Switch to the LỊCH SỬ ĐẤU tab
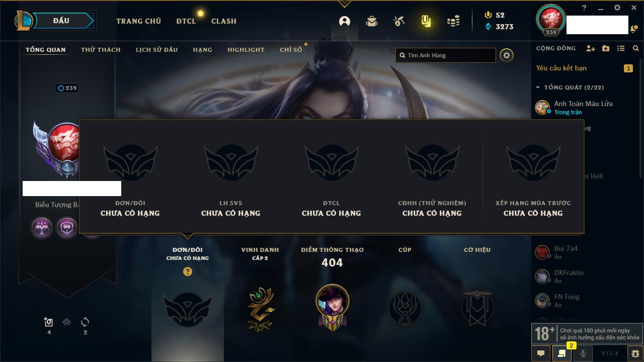This screenshot has height=362, width=644. [x=156, y=50]
